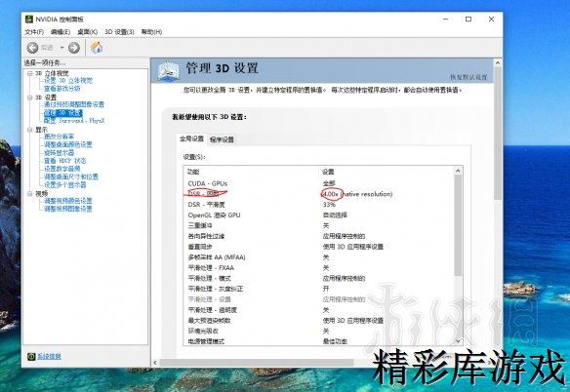Select the OpenGL 渲染 GPU row

coord(319,216)
